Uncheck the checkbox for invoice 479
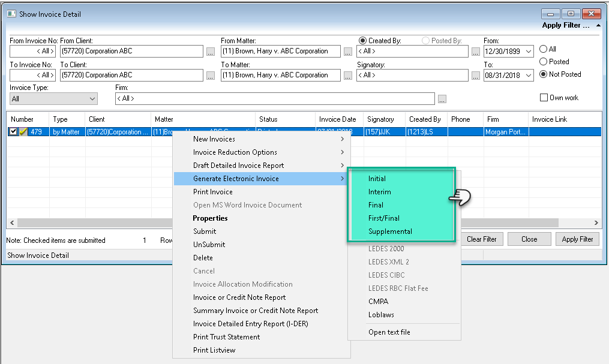The width and height of the screenshot is (609, 364). click(13, 131)
